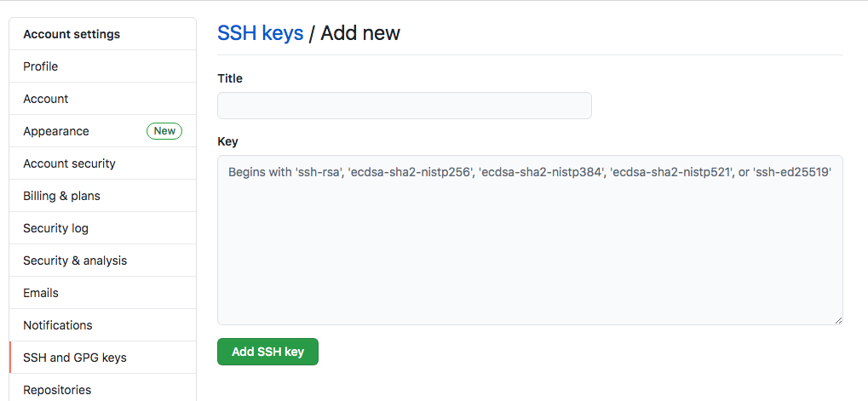
Task: Click the Title field label
Action: [230, 78]
